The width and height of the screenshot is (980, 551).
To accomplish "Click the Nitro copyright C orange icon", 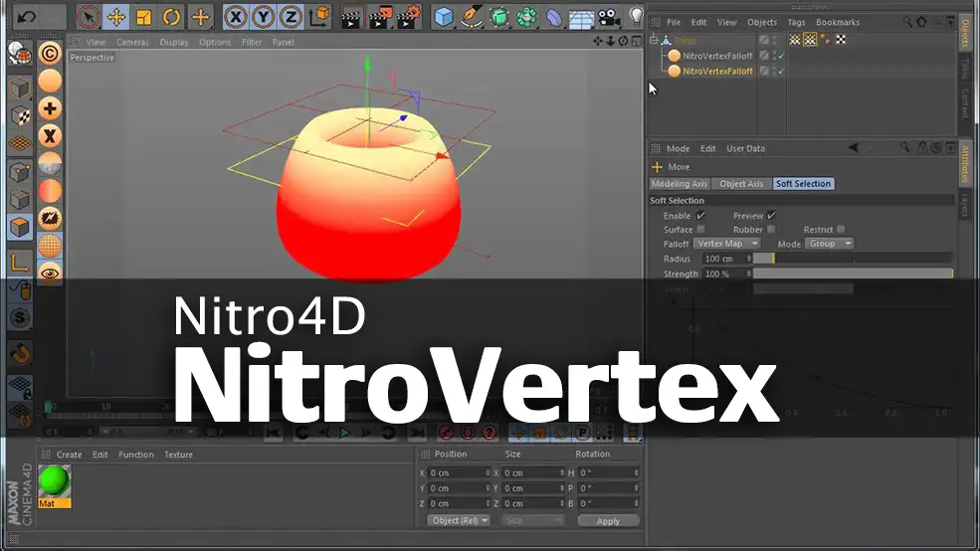I will pyautogui.click(x=50, y=54).
